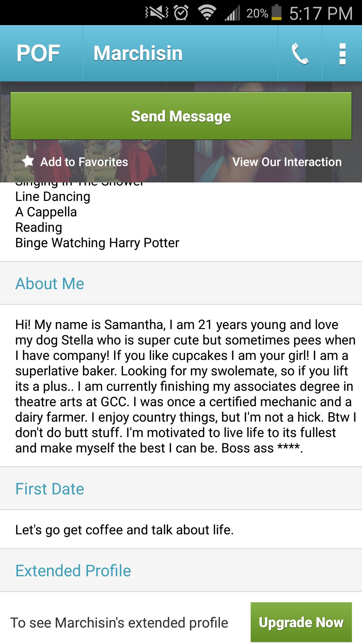The image size is (362, 644).
Task: Tap the cellular signal strength icon
Action: [232, 13]
